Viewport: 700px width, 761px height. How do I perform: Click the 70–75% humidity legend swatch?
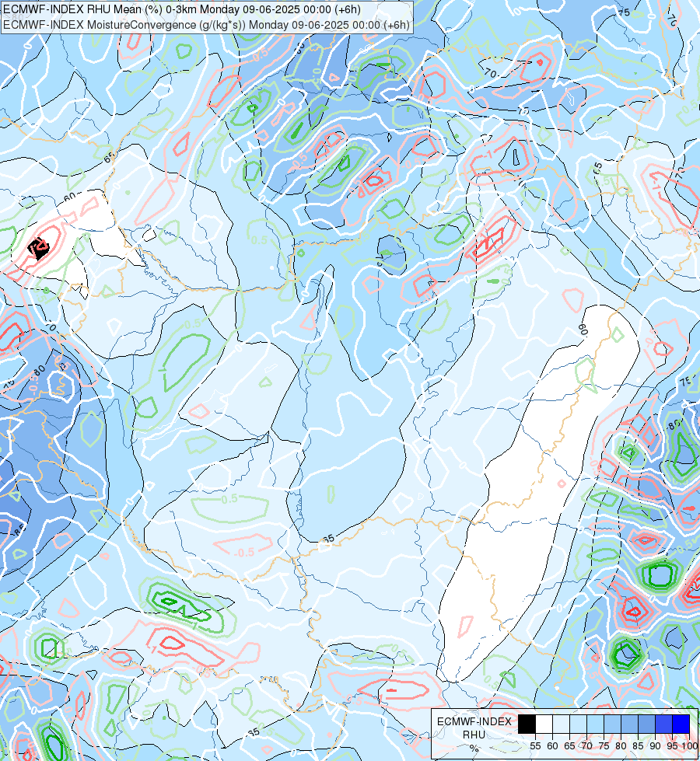596,724
